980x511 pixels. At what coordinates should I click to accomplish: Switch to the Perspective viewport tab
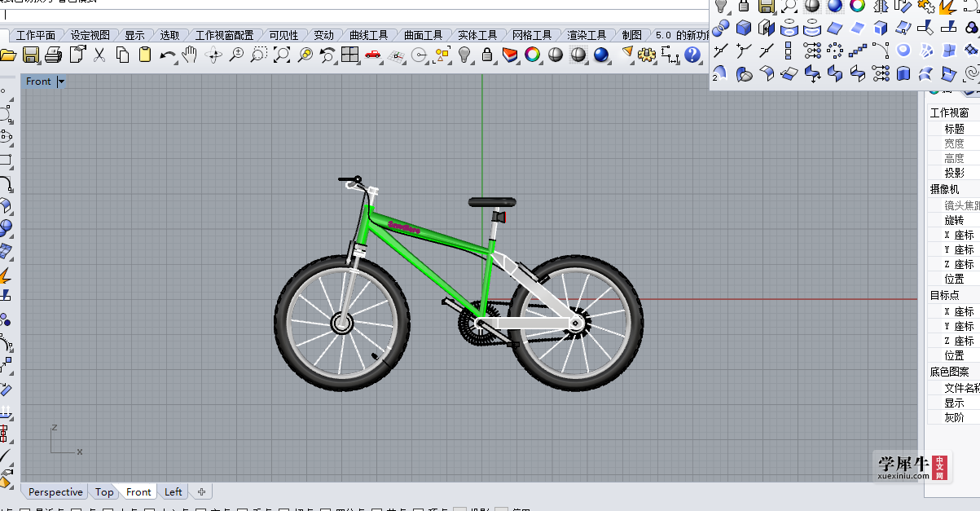coord(55,491)
